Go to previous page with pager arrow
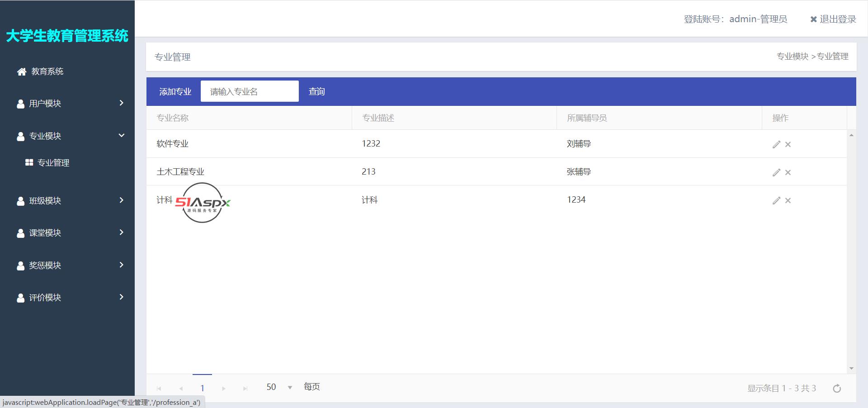 (x=181, y=388)
